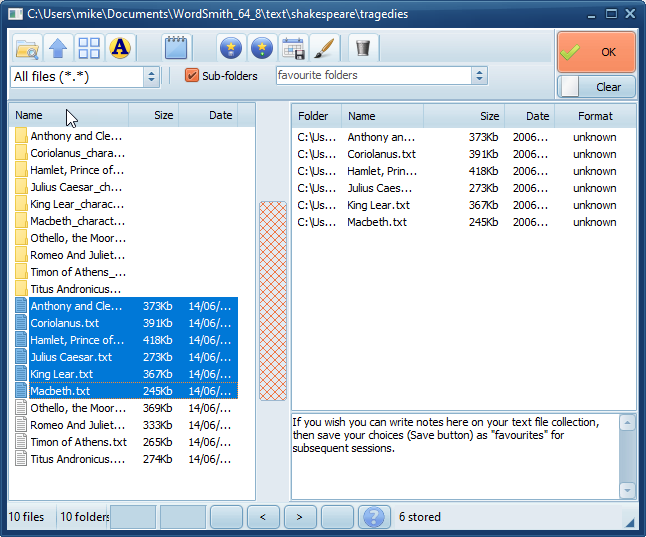Sort the stored files by Format column
Viewport: 646px width, 537px height.
pyautogui.click(x=595, y=116)
